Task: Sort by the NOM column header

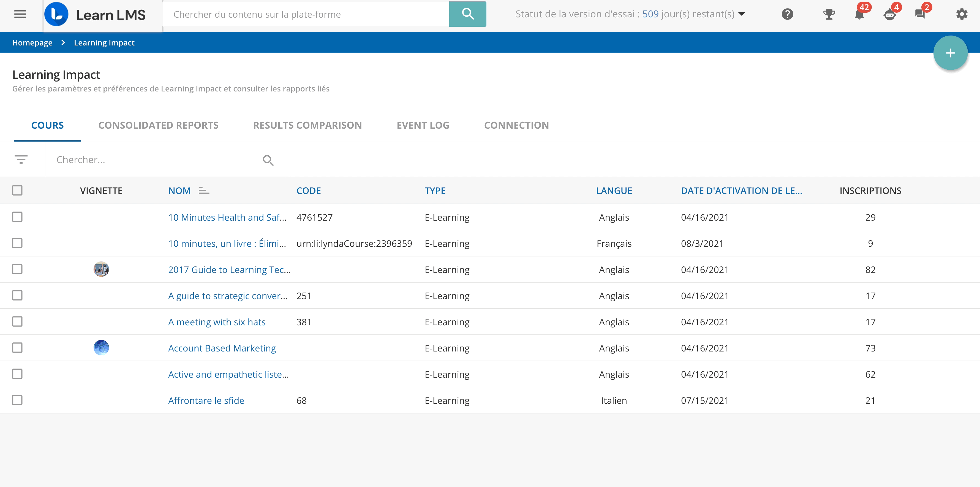Action: (179, 191)
